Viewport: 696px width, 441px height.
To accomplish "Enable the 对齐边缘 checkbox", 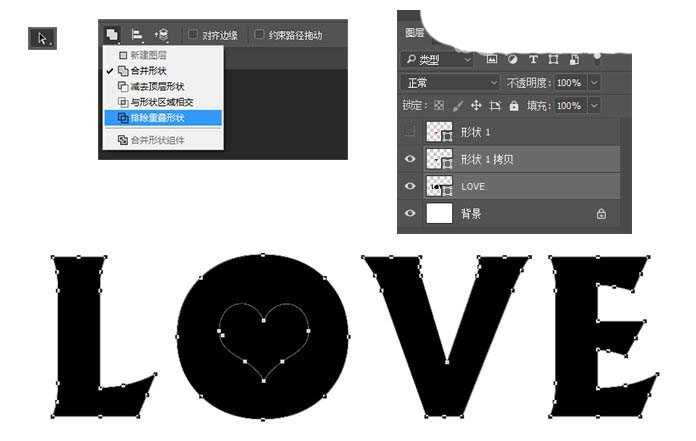I will point(192,35).
